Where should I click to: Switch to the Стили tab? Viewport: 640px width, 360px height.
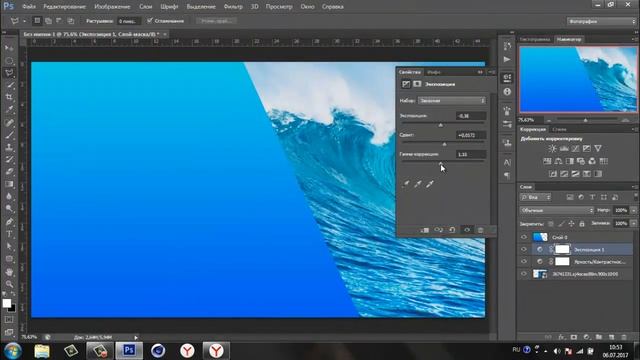[x=559, y=129]
